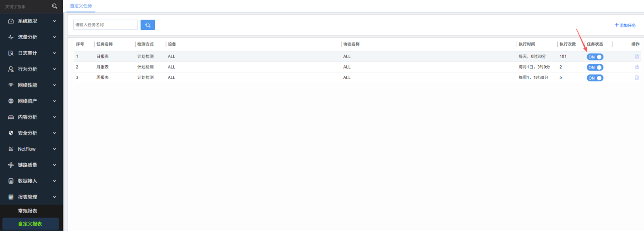Click the task name search input field
The height and width of the screenshot is (231, 644).
pos(106,25)
